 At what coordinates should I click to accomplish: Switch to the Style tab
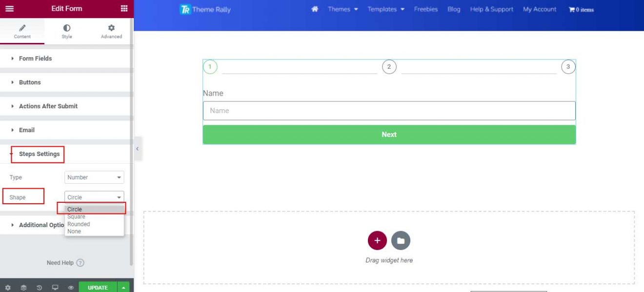[x=66, y=31]
